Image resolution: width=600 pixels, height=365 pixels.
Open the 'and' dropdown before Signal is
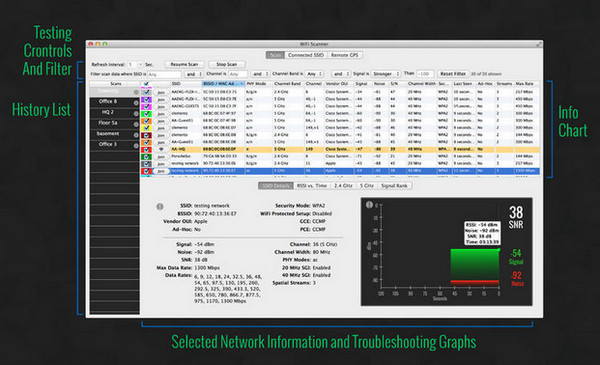click(x=341, y=74)
